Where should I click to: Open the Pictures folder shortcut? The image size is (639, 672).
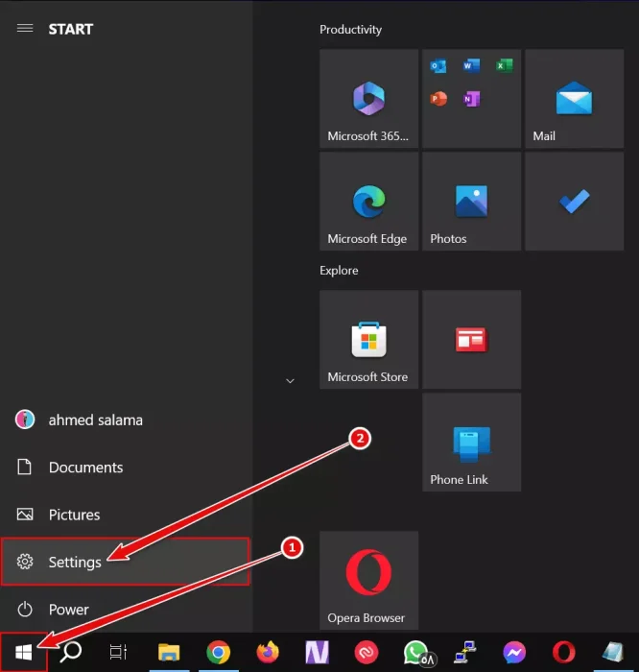[127, 515]
